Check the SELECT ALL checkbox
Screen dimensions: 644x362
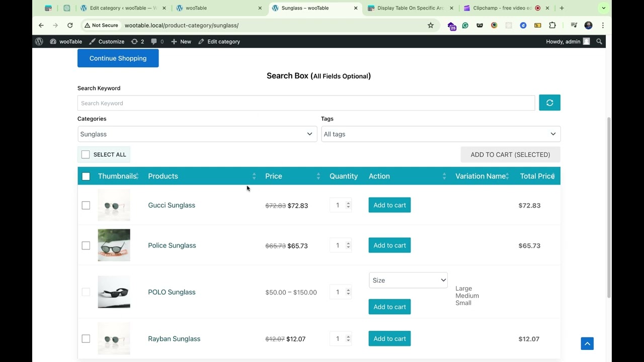86,154
